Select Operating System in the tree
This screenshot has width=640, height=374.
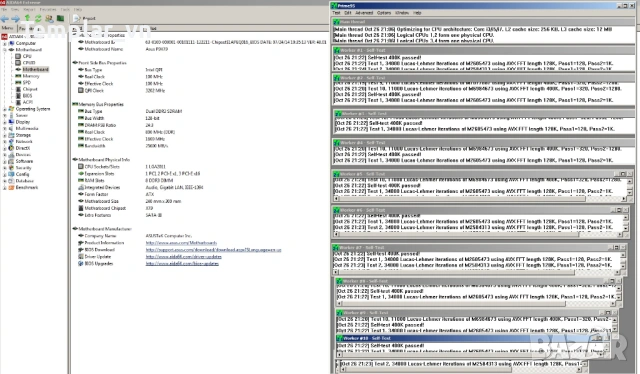tap(33, 109)
